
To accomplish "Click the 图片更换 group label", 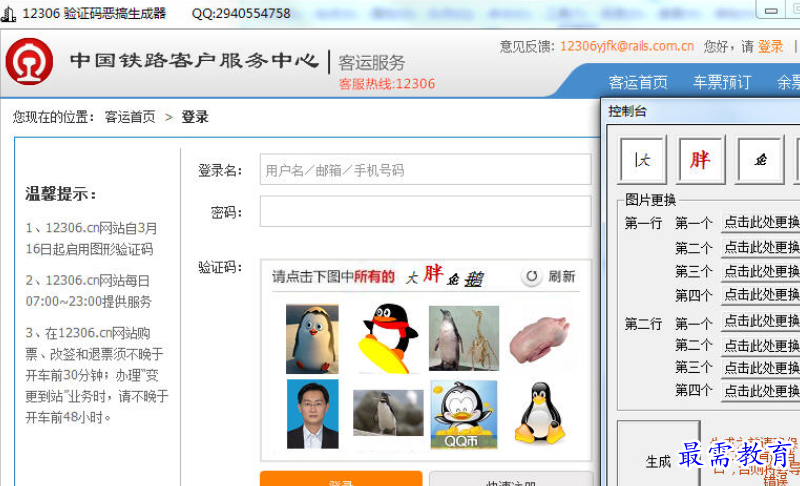I will pyautogui.click(x=650, y=200).
